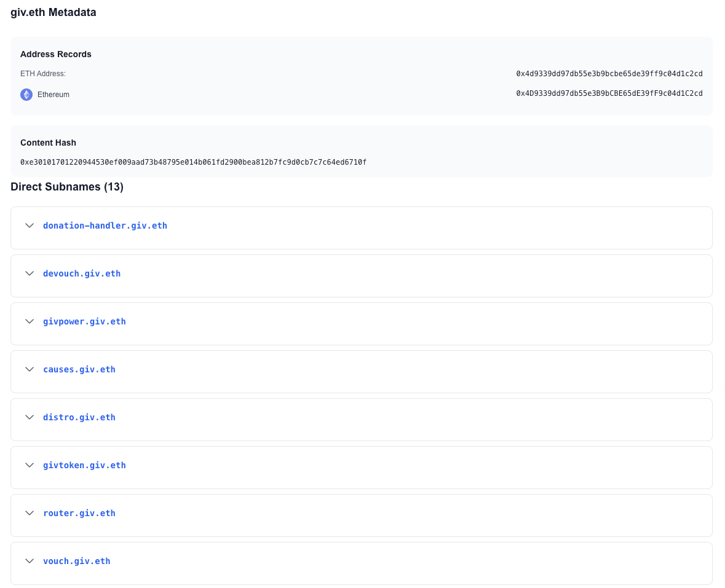Open the causes.giv.eth subname link
The height and width of the screenshot is (588, 725).
point(79,369)
